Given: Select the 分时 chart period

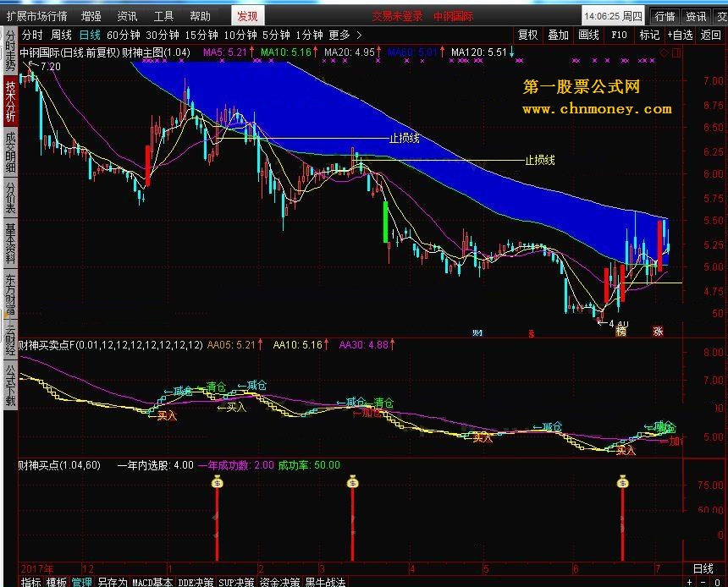Looking at the screenshot, I should point(32,35).
